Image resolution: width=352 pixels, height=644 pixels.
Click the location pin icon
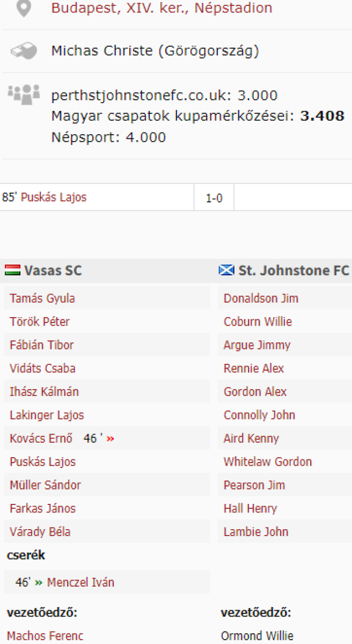click(24, 8)
